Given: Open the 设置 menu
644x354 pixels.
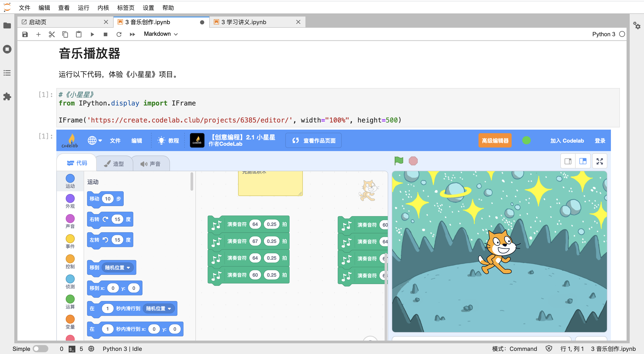Looking at the screenshot, I should tap(148, 8).
